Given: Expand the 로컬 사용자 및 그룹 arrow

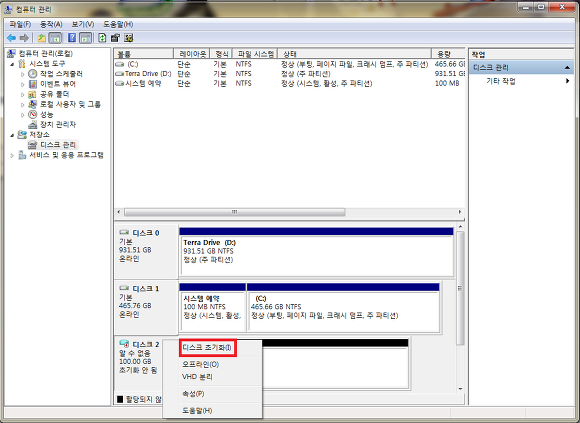Looking at the screenshot, I should point(23,105).
